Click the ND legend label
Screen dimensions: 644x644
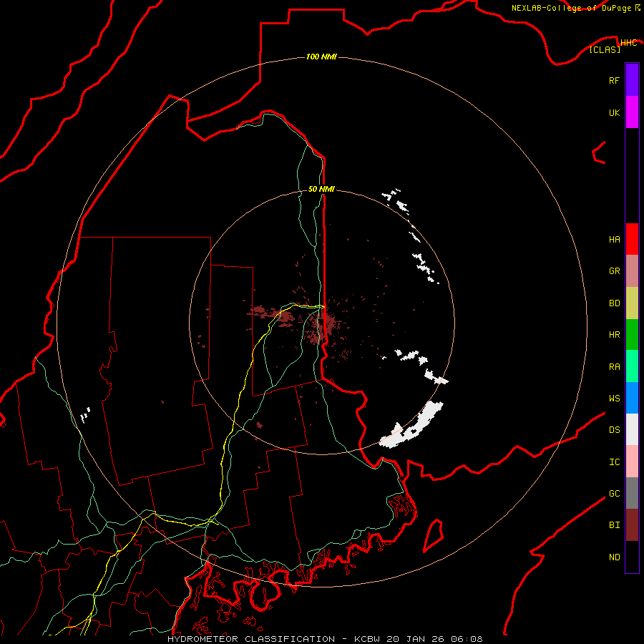pyautogui.click(x=614, y=557)
